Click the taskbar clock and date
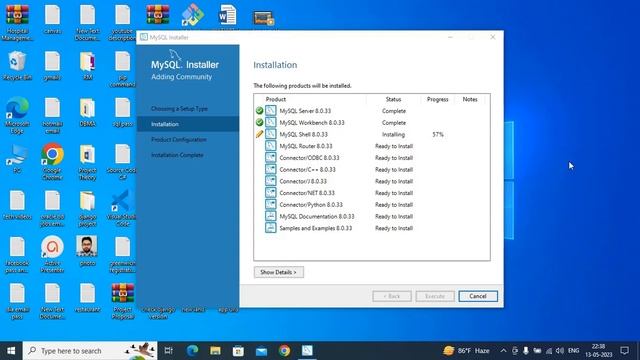The image size is (640, 360). pos(598,351)
